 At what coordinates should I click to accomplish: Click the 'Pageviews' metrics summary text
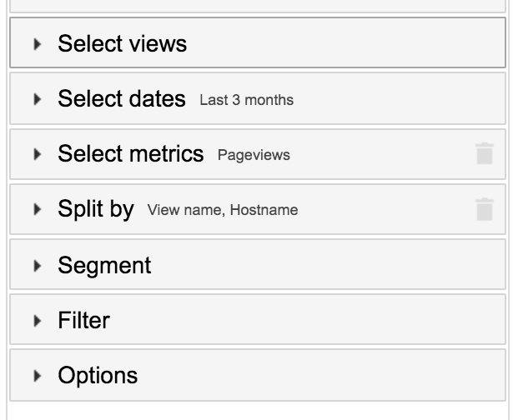point(254,156)
